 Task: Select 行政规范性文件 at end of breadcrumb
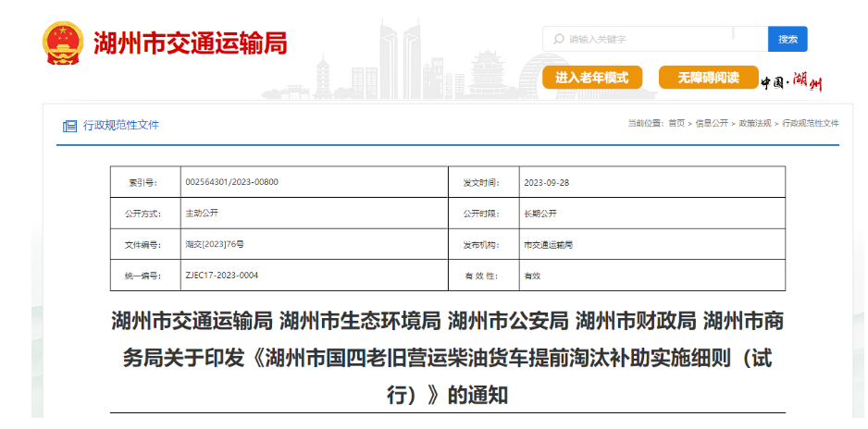tap(811, 123)
